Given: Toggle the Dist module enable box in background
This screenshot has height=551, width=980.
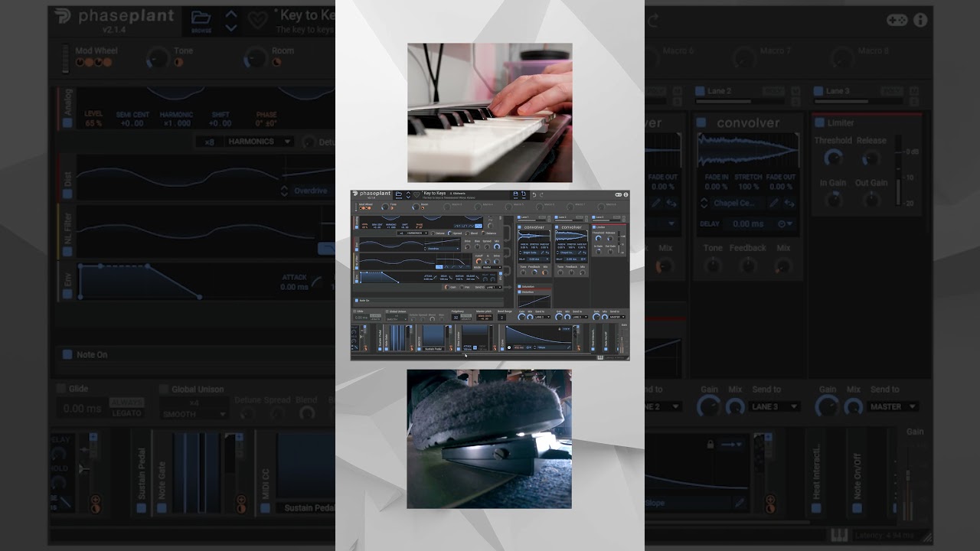Looking at the screenshot, I should point(67,194).
